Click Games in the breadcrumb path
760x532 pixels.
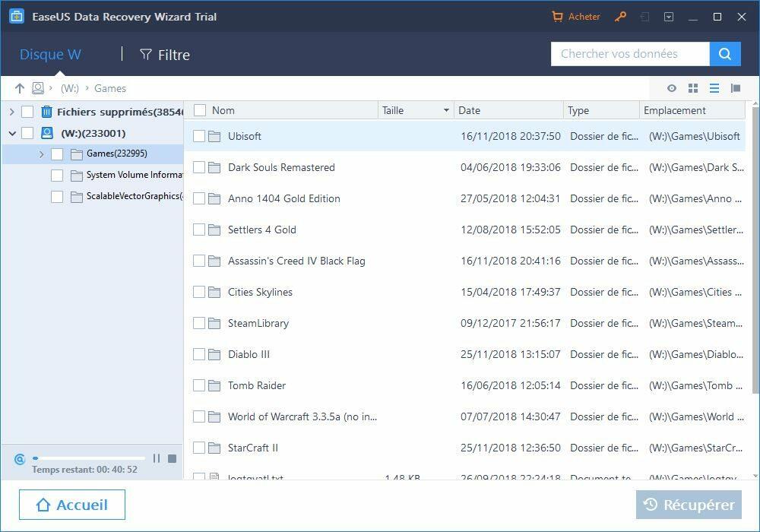click(x=110, y=88)
